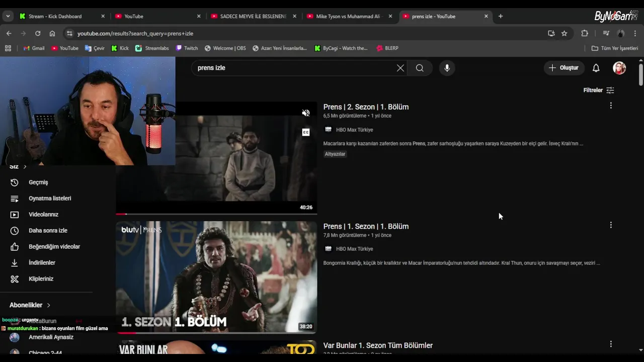The height and width of the screenshot is (362, 644).
Task: Switch to the SADECE MEYVE İLE BESLENEN tab
Action: tap(253, 17)
